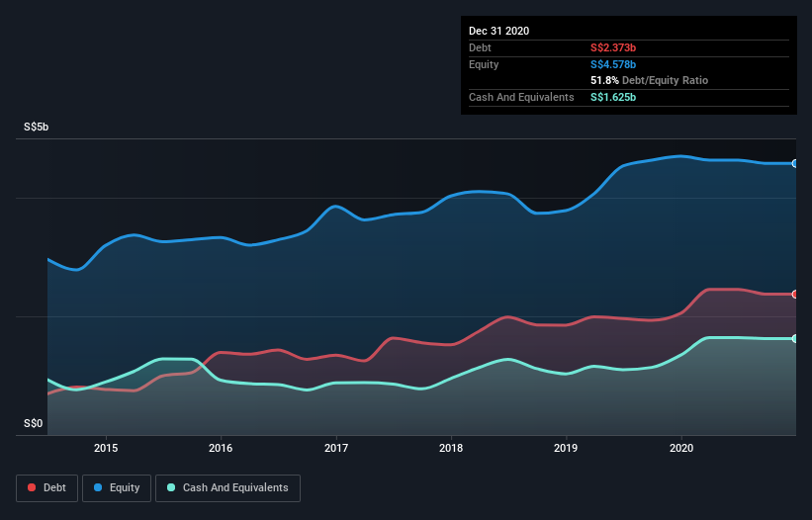The image size is (812, 520).
Task: Click the Dec 31 2020 tooltip date
Action: tap(498, 31)
